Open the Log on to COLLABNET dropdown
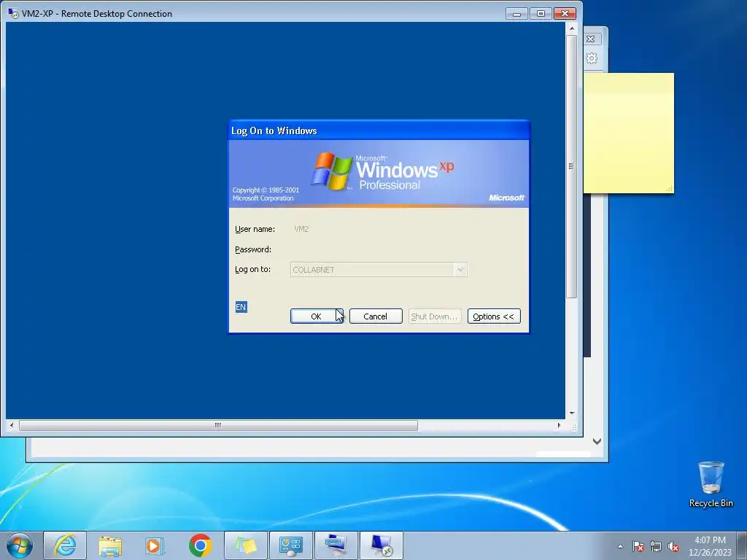Image resolution: width=747 pixels, height=560 pixels. click(x=460, y=270)
